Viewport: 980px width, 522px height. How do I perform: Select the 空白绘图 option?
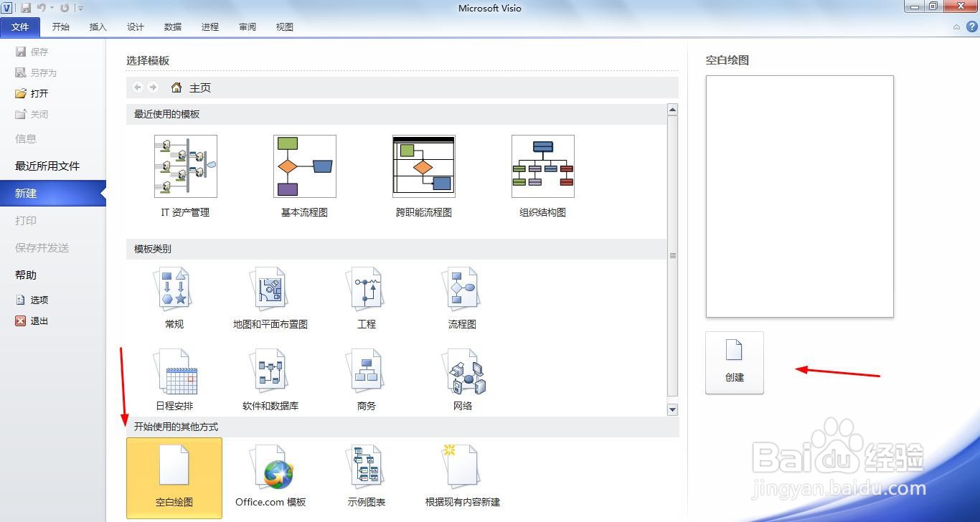coord(174,478)
